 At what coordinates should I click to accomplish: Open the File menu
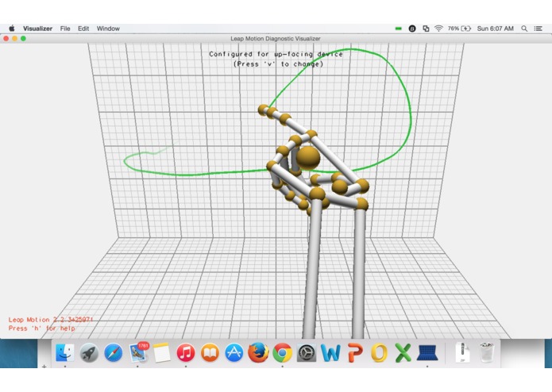click(x=65, y=29)
